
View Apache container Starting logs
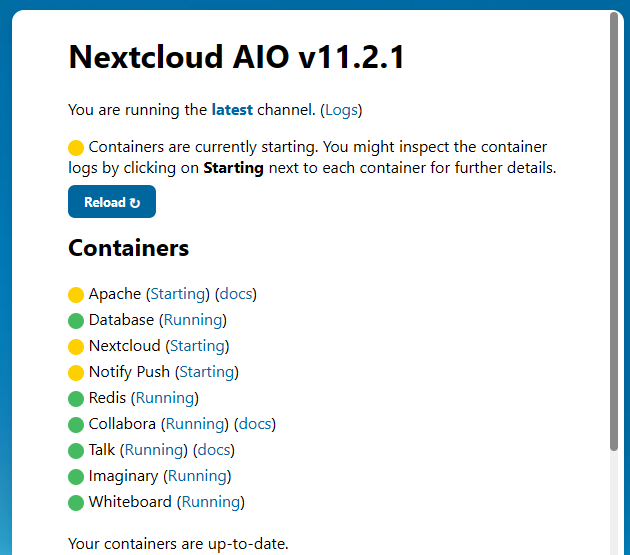(178, 294)
